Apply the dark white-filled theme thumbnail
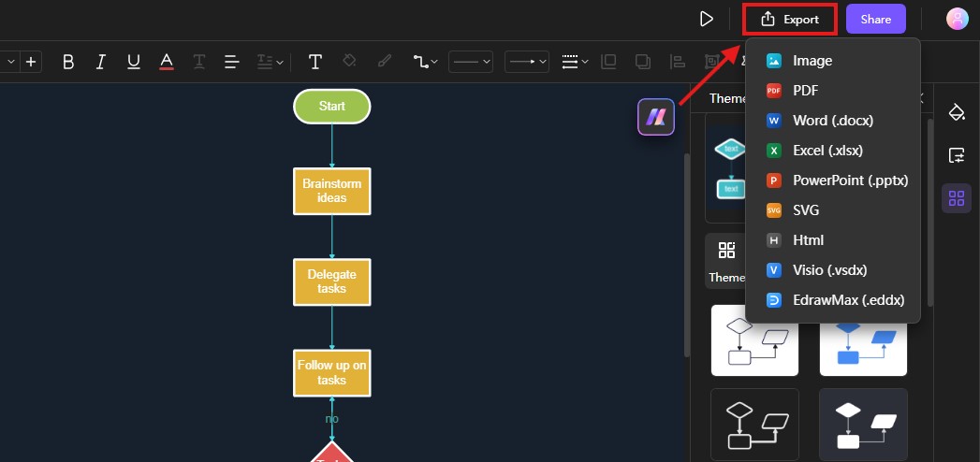 click(x=863, y=425)
